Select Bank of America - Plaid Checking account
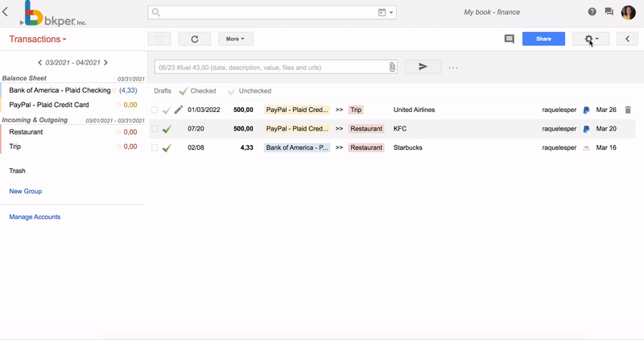Viewport: 644px width, 340px height. click(x=60, y=90)
